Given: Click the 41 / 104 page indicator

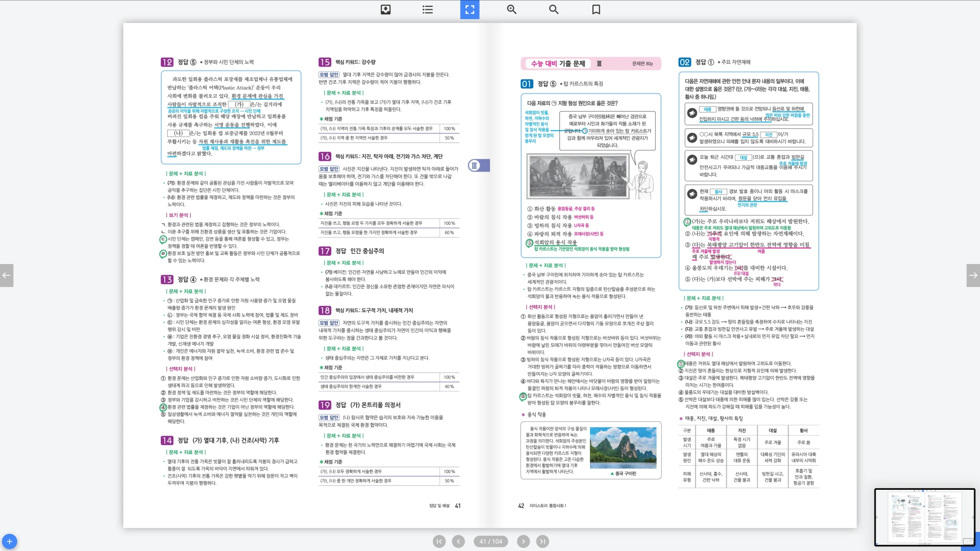Looking at the screenshot, I should tap(490, 541).
